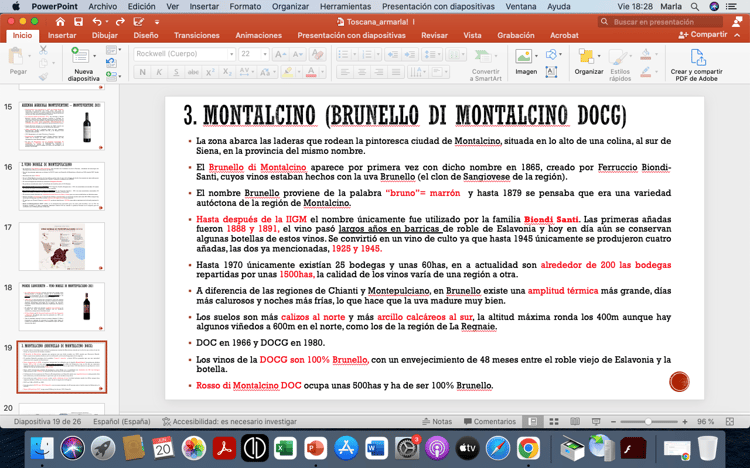This screenshot has width=750, height=468.
Task: Click the Español (España) language indicator
Action: [x=121, y=422]
